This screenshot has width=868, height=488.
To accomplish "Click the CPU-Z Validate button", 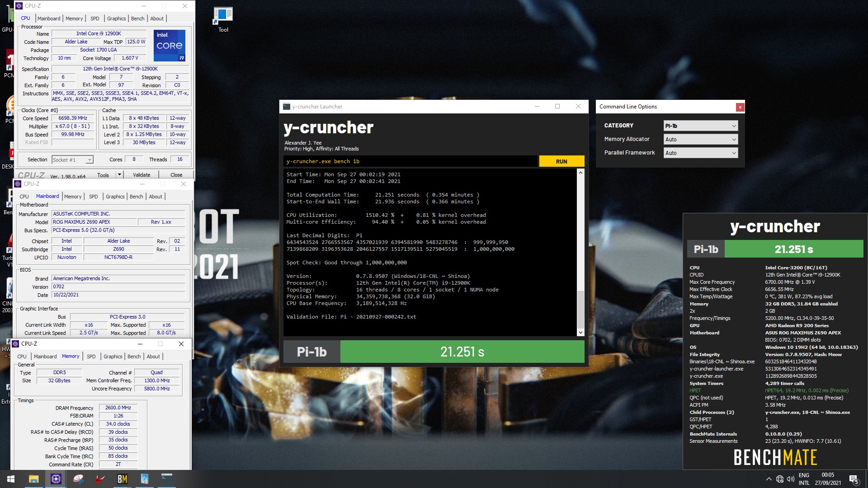I will click(x=142, y=175).
